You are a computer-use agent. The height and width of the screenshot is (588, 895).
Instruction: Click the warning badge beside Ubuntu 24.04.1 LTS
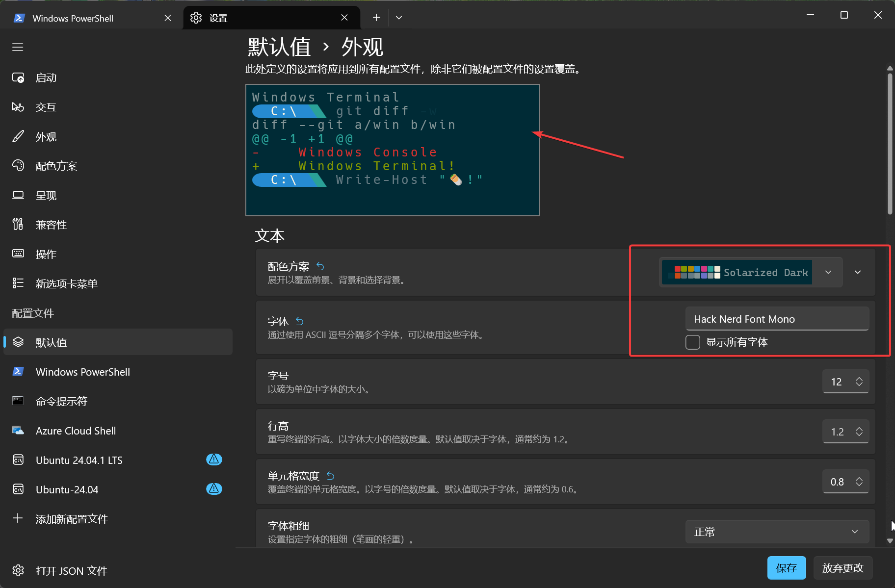(214, 460)
